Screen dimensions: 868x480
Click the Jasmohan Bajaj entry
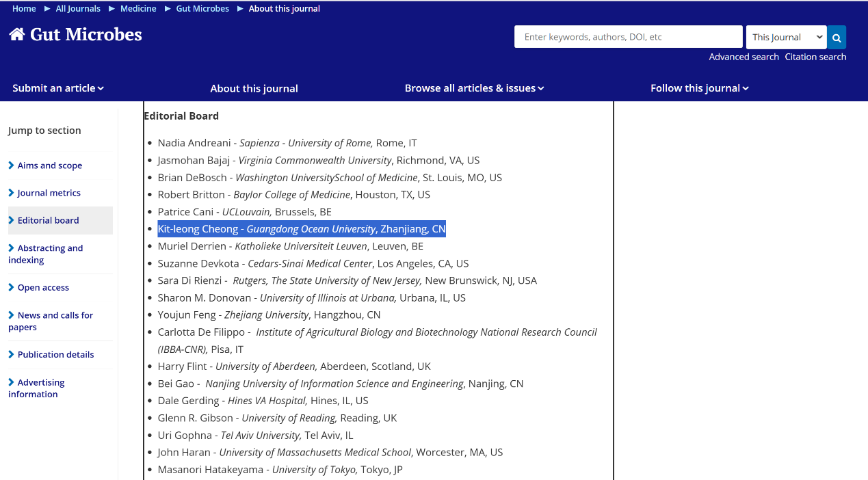click(x=319, y=160)
